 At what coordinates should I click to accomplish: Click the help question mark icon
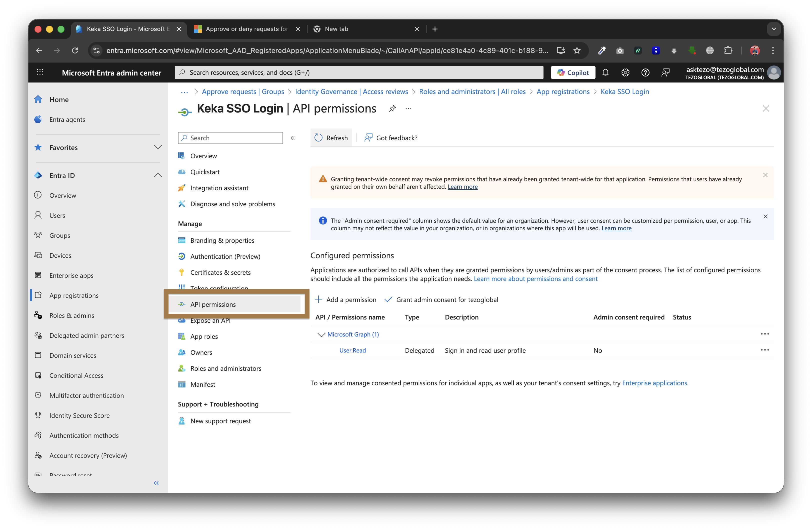[645, 72]
